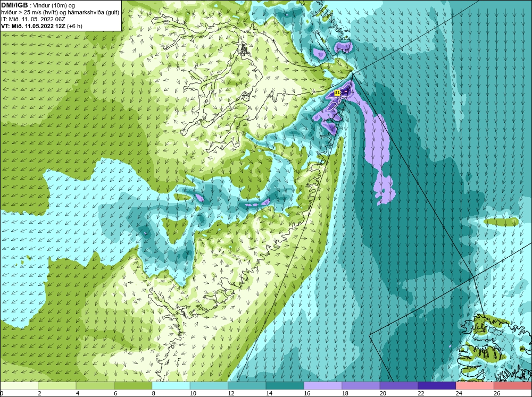Click the legend scale label '12'

[231, 393]
